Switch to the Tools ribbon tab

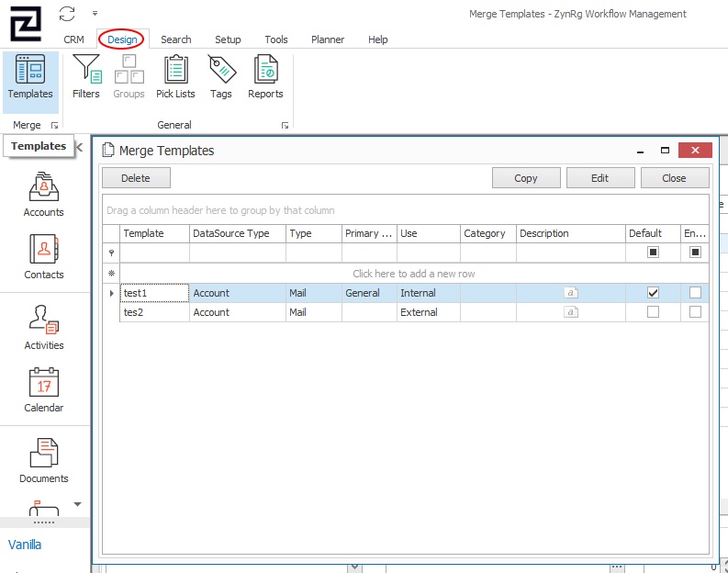[x=276, y=39]
